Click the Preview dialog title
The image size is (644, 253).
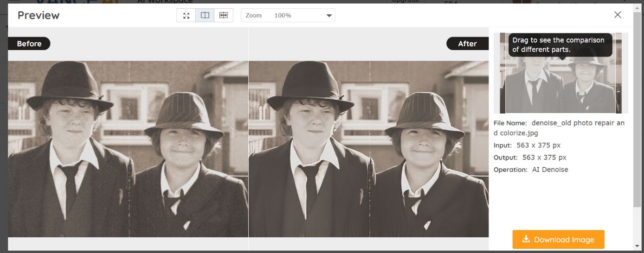pos(39,15)
